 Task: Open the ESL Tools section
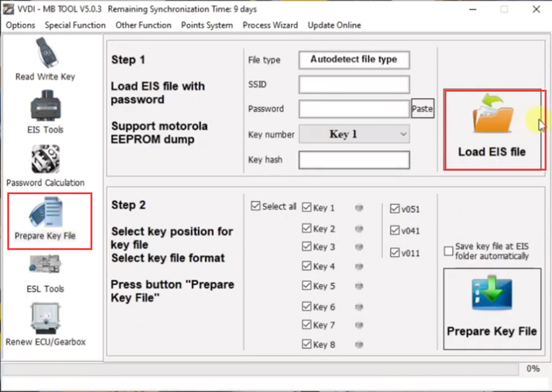pyautogui.click(x=46, y=274)
